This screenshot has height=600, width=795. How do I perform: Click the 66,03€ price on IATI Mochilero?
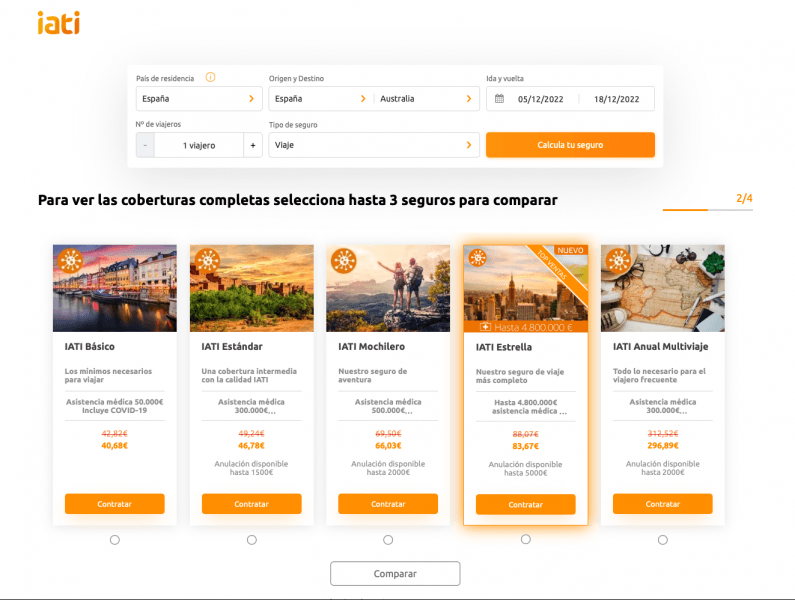[x=388, y=446]
